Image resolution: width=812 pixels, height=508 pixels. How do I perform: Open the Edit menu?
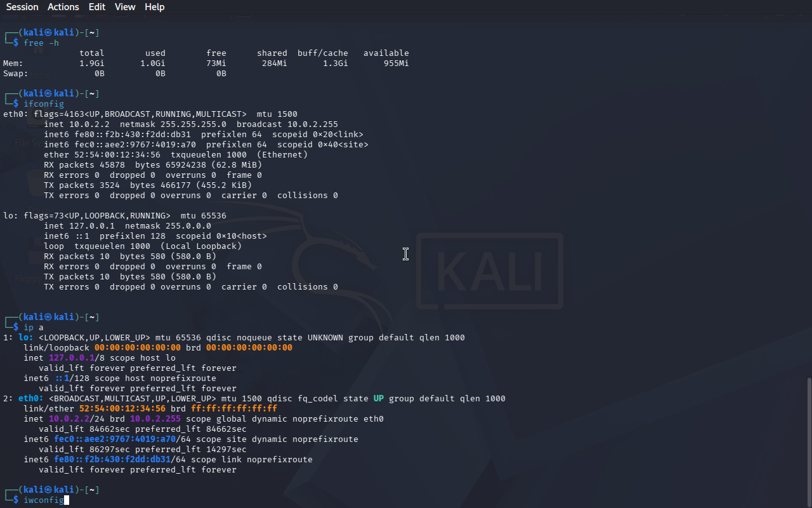tap(97, 7)
